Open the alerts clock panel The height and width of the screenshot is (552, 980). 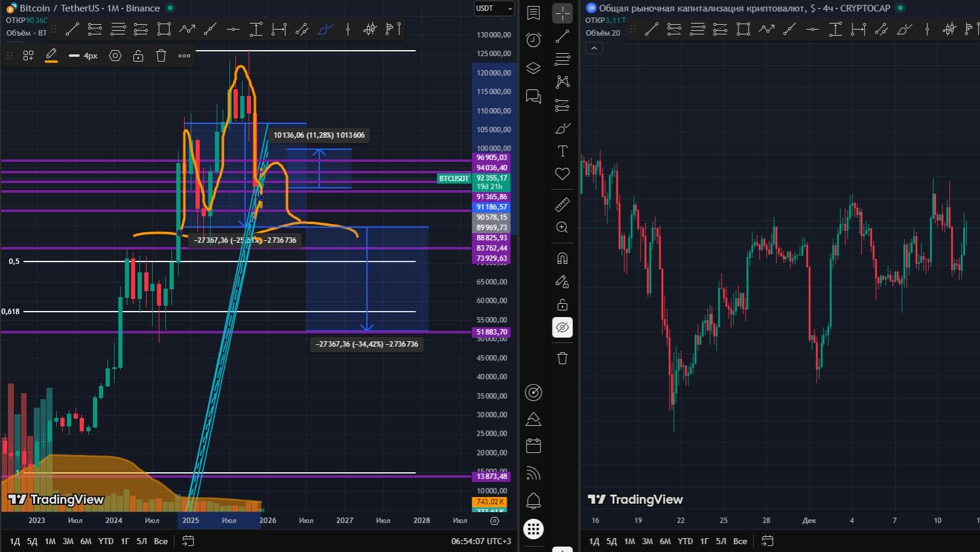pos(533,40)
